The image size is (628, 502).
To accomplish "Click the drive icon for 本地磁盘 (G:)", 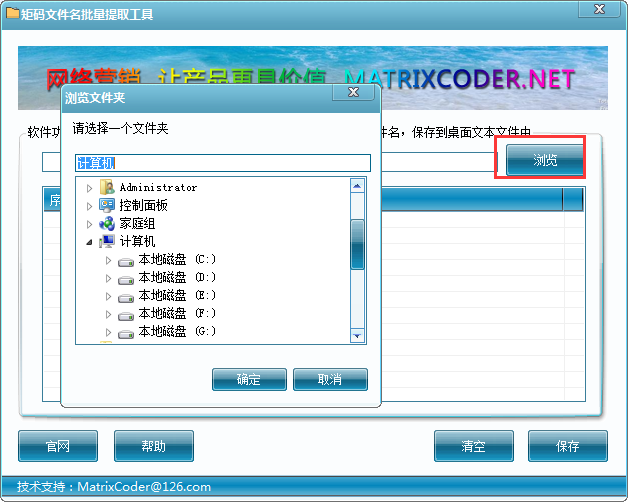I will point(126,333).
